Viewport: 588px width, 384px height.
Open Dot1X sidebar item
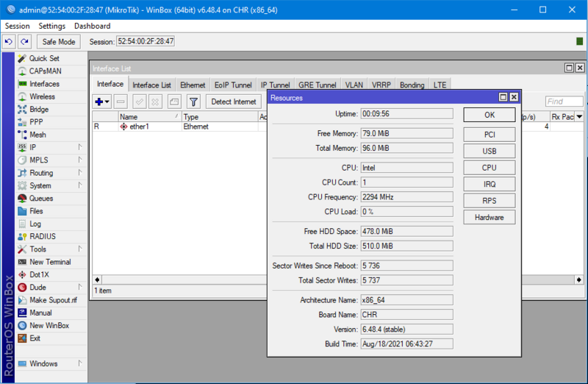point(39,274)
